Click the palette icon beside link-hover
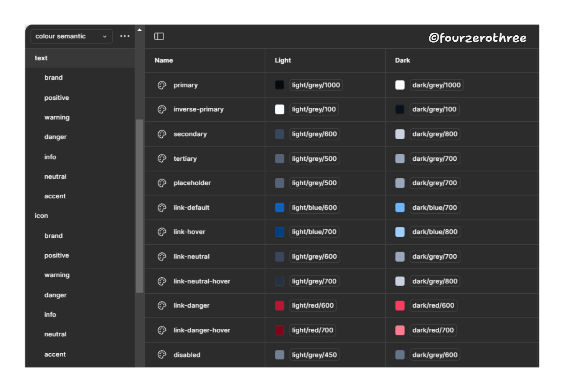The width and height of the screenshot is (564, 392). tap(162, 232)
